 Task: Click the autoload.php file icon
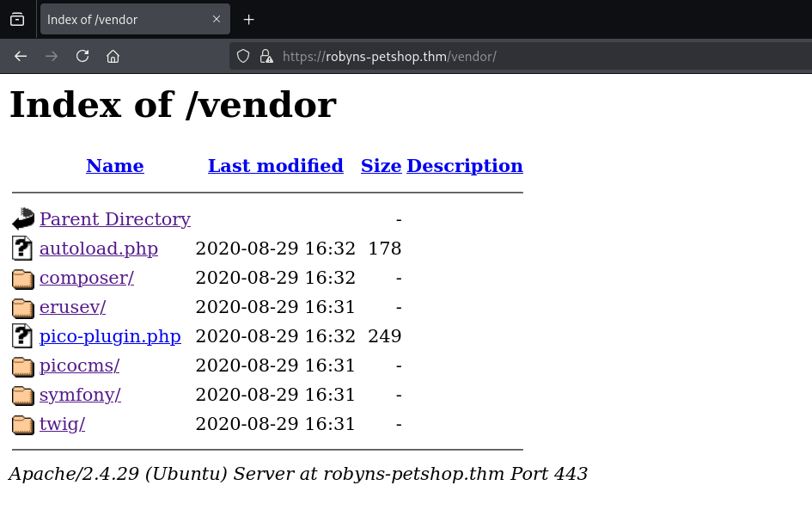(x=23, y=249)
